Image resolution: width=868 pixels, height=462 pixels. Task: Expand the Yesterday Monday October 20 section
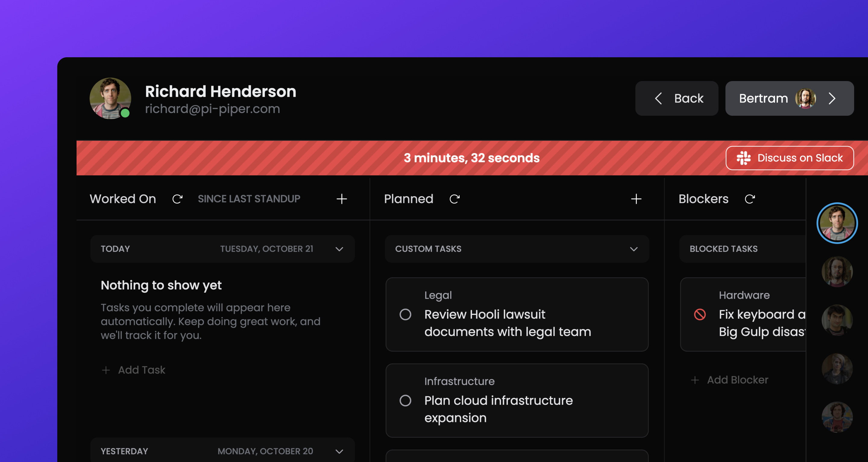339,451
